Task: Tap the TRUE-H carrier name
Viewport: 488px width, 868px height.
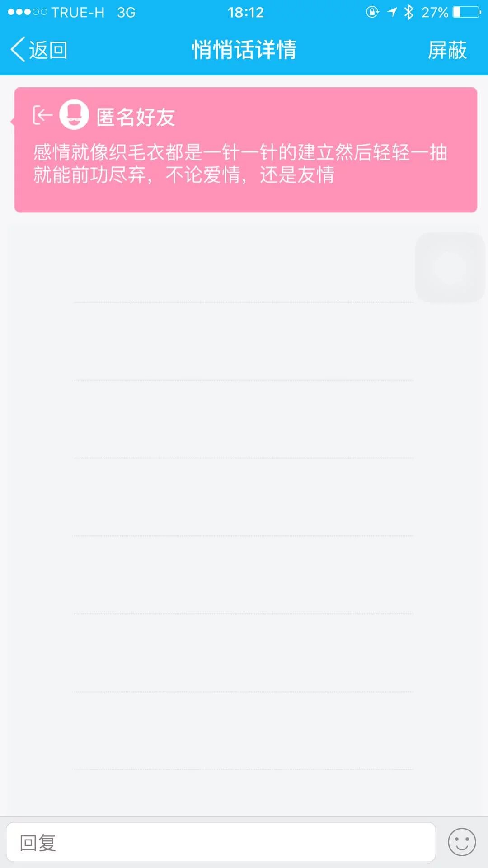Action: (78, 12)
